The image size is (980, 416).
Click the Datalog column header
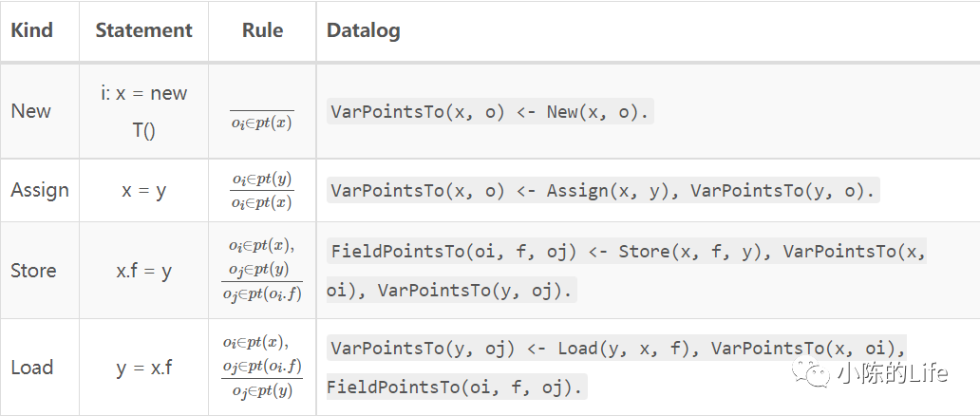coord(363,30)
